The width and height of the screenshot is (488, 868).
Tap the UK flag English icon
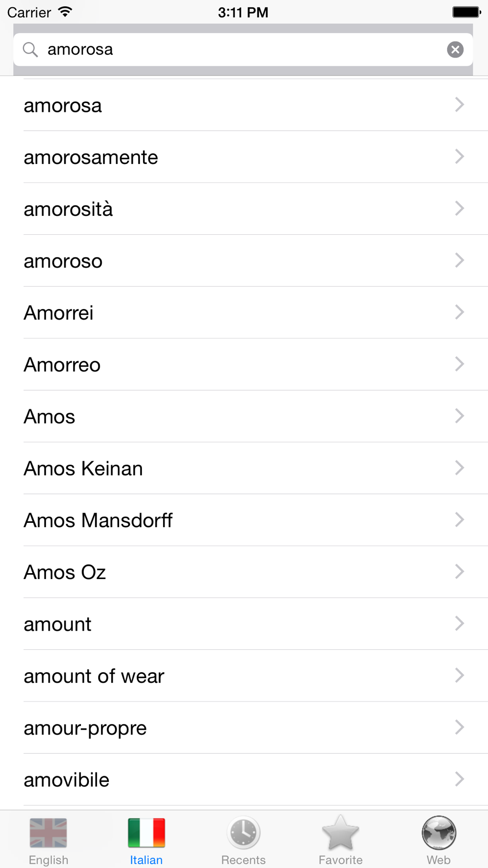click(48, 833)
